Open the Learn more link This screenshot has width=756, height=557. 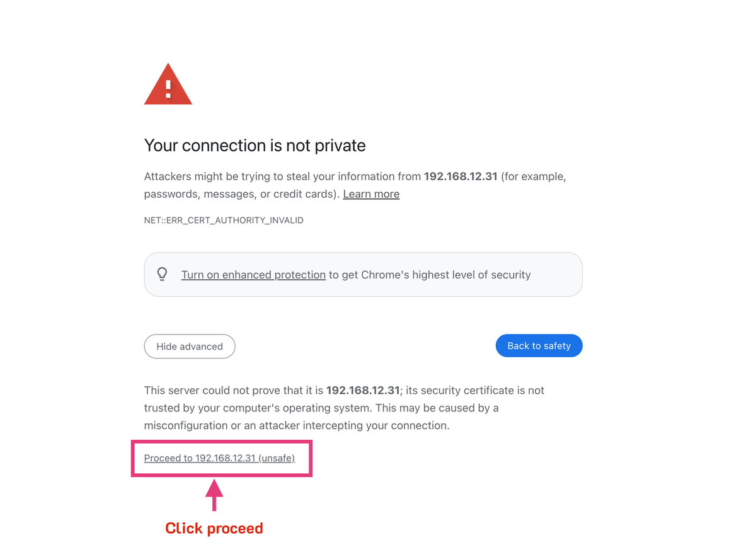371,194
